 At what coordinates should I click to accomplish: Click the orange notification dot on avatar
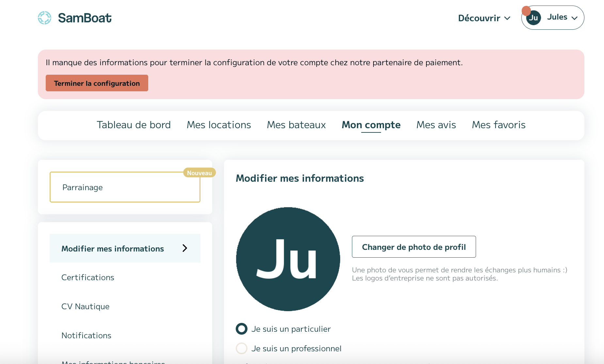point(526,11)
